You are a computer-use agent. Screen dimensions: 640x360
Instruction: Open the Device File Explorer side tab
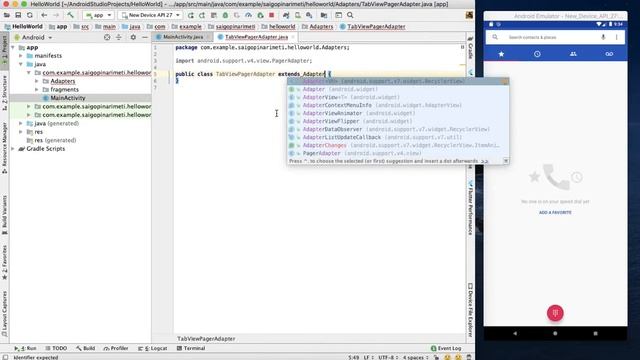coord(470,310)
